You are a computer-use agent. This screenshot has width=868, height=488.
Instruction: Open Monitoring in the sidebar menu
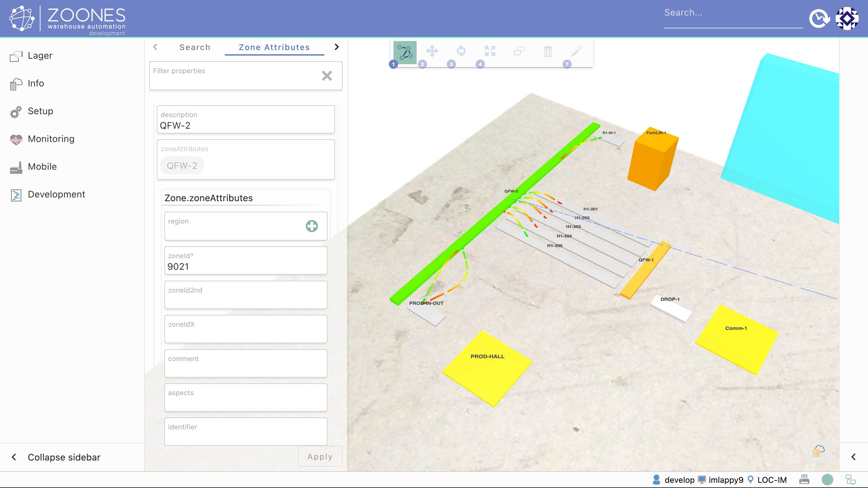(51, 139)
